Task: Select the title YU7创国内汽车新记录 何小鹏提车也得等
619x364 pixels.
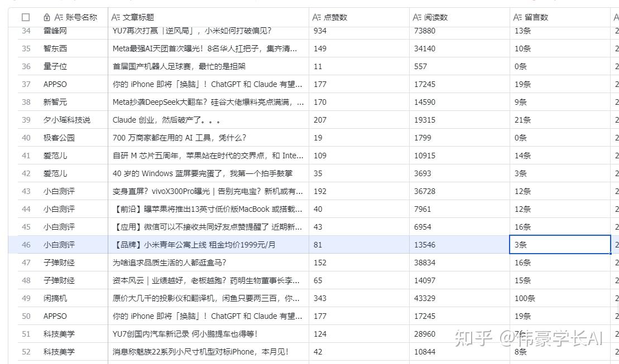Action: 185,334
